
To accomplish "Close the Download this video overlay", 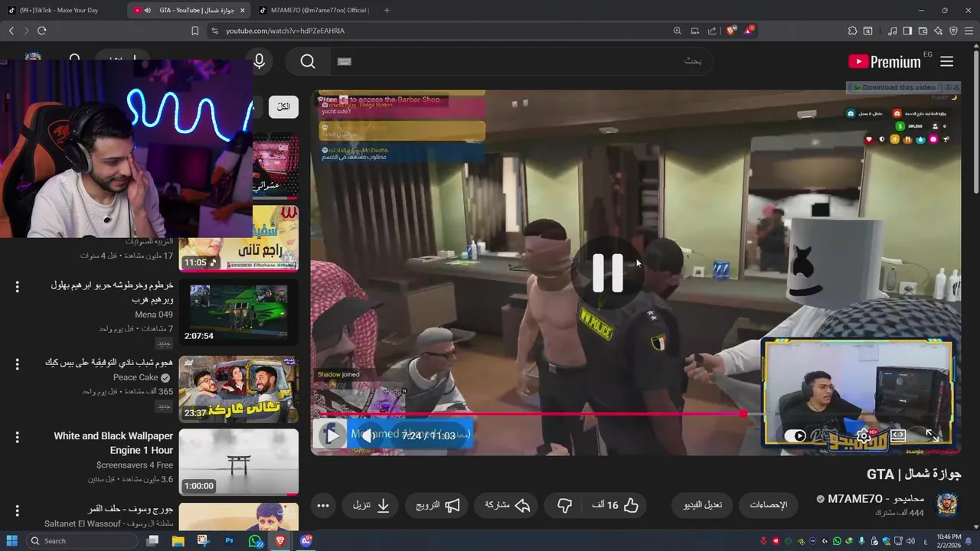I will pos(956,87).
